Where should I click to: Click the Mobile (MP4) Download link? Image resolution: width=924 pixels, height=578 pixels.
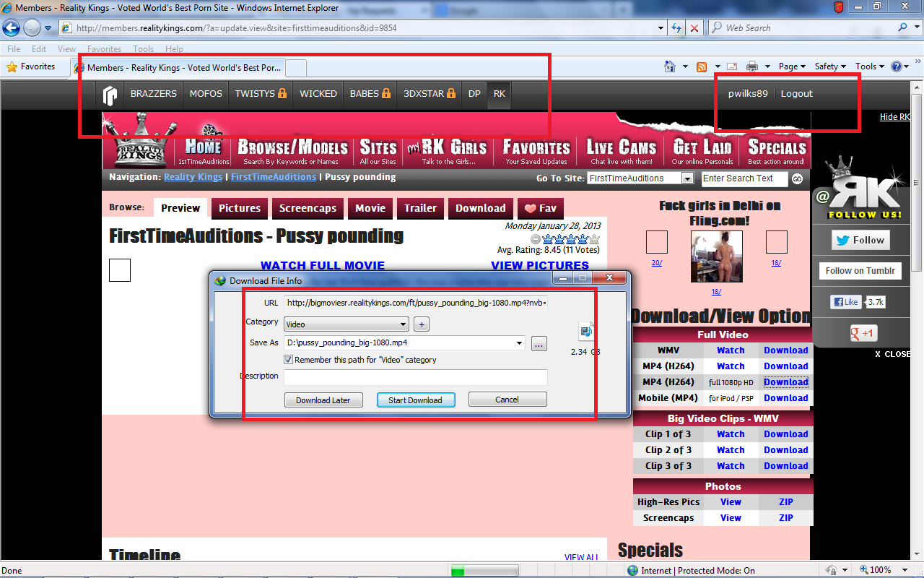point(786,398)
